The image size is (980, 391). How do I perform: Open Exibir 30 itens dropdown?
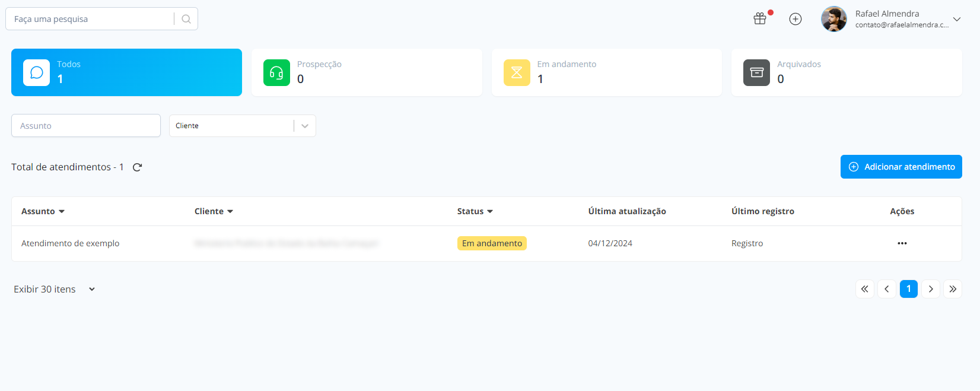click(x=55, y=289)
